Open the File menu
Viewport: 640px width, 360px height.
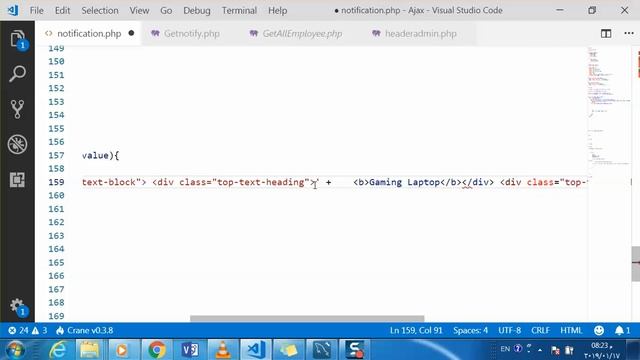(x=36, y=11)
